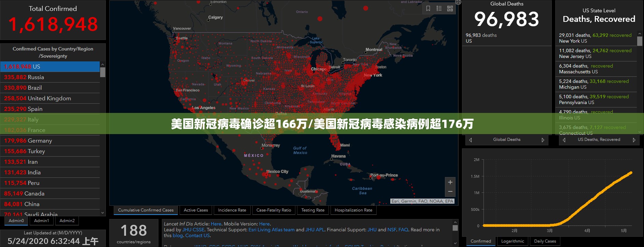This screenshot has height=247, width=644.
Task: Go to next panel right of US Deaths, Recovered
Action: click(x=634, y=140)
